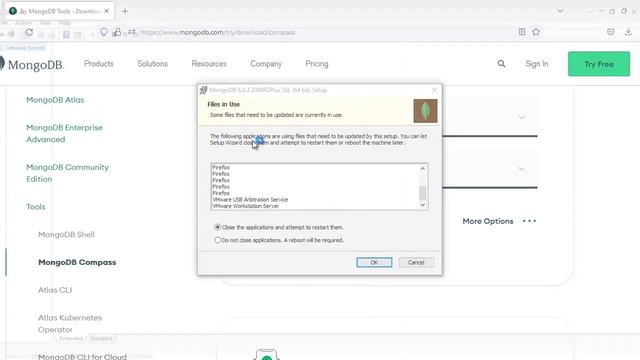List all tabs dropdown arrow

[x=560, y=11]
